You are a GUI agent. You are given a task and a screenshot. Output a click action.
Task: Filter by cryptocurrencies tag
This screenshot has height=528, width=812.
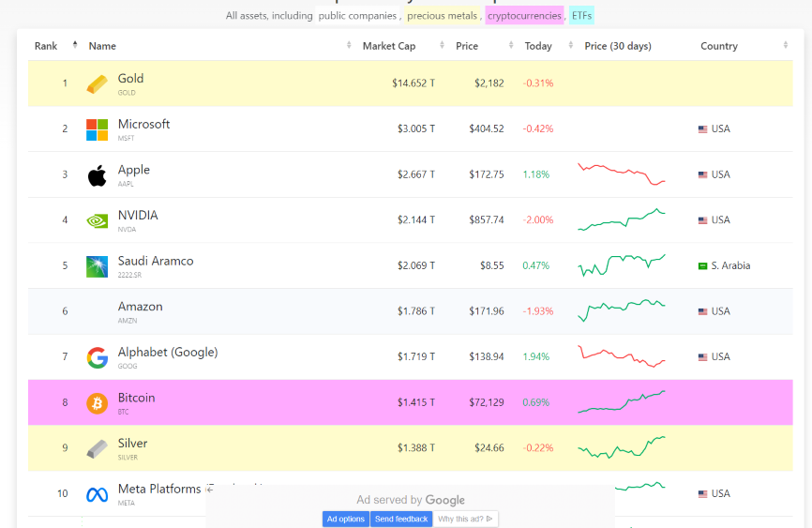pyautogui.click(x=524, y=16)
